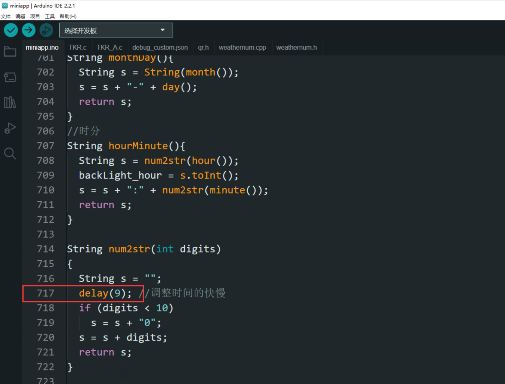Image resolution: width=505 pixels, height=384 pixels.
Task: Switch to the TKR.c tab
Action: [78, 48]
